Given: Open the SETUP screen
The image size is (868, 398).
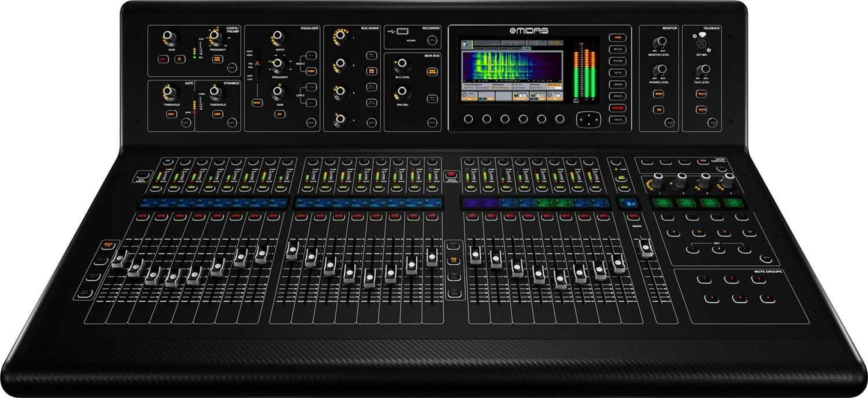Looking at the screenshot, I should click(618, 72).
